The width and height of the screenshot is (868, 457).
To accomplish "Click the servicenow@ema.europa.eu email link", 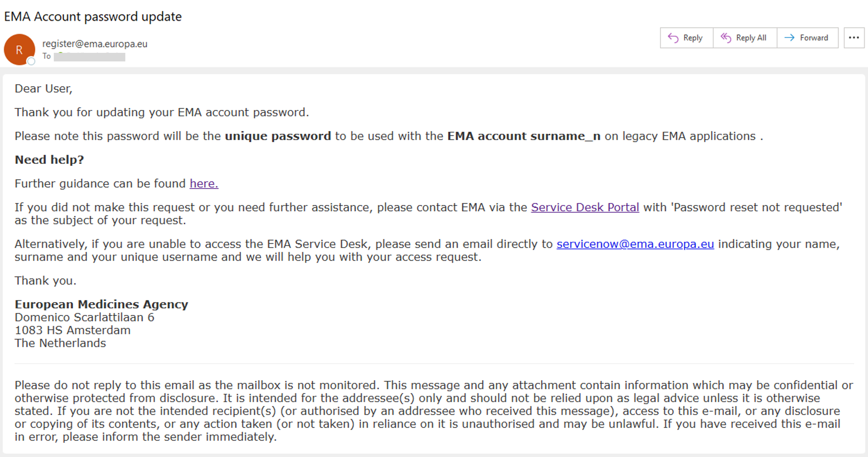I will tap(635, 244).
